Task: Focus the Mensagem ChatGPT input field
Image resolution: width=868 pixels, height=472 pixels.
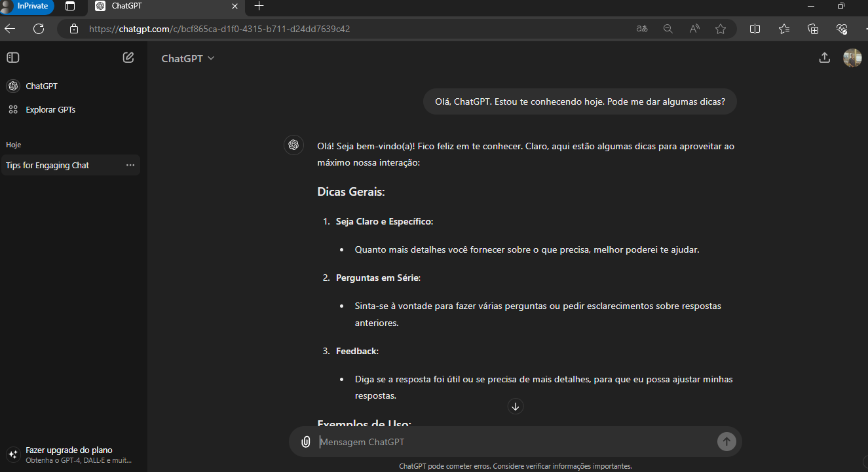Action: pyautogui.click(x=514, y=442)
